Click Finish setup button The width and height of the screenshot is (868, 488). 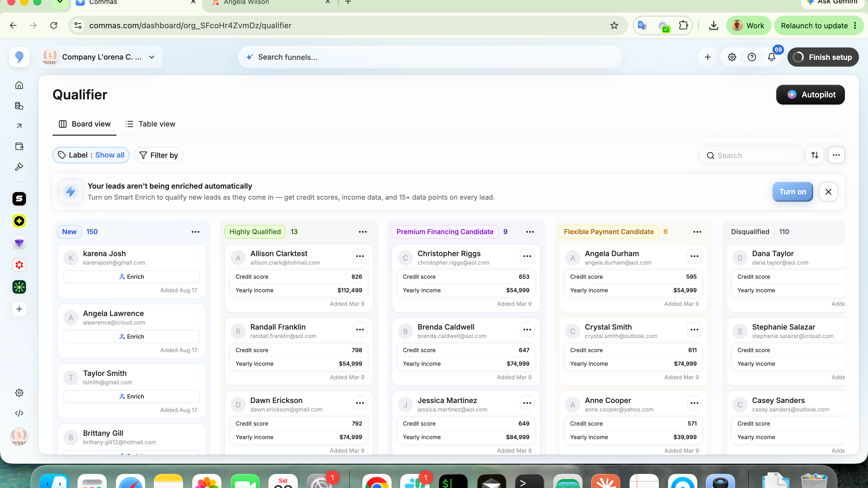pyautogui.click(x=823, y=57)
